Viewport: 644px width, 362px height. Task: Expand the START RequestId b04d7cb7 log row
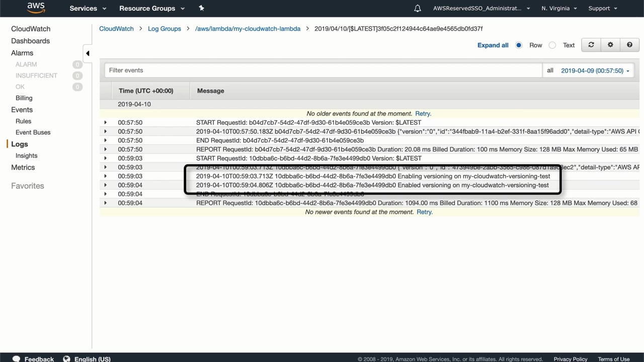pos(105,123)
